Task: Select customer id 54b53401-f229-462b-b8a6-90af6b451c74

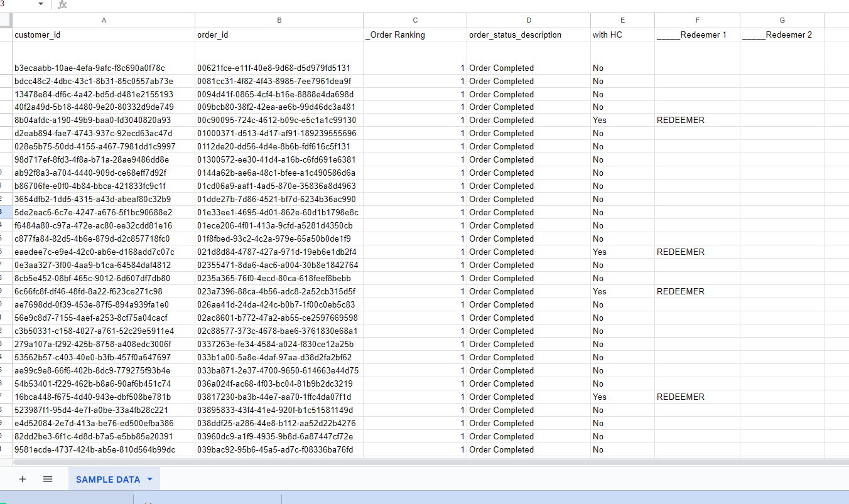Action: (x=104, y=383)
